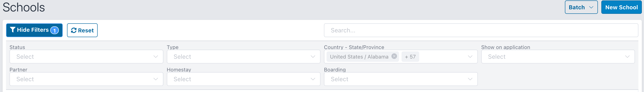This screenshot has width=644, height=92.
Task: Click the Batch dropdown chevron icon
Action: point(591,7)
